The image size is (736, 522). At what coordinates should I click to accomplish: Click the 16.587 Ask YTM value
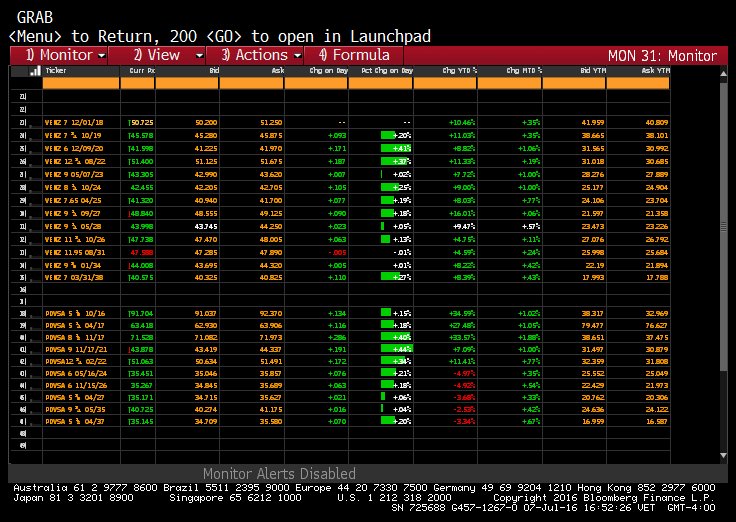[657, 422]
